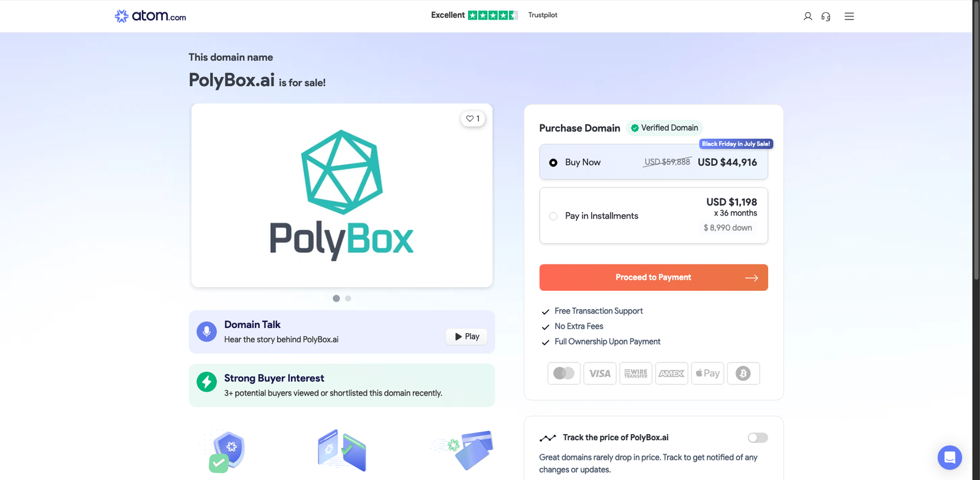Click the Bitcoin payment icon
Image resolution: width=980 pixels, height=480 pixels.
point(744,373)
